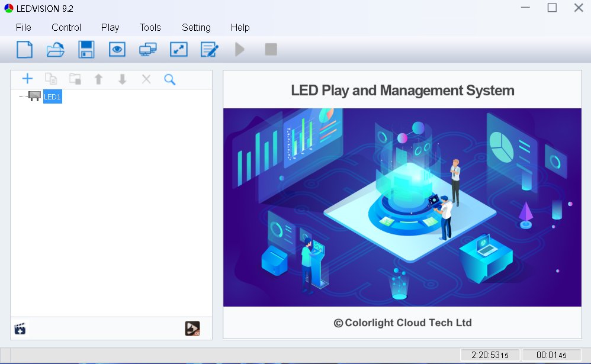This screenshot has width=591, height=364.
Task: Maximize the LEDVISION window
Action: pos(552,8)
